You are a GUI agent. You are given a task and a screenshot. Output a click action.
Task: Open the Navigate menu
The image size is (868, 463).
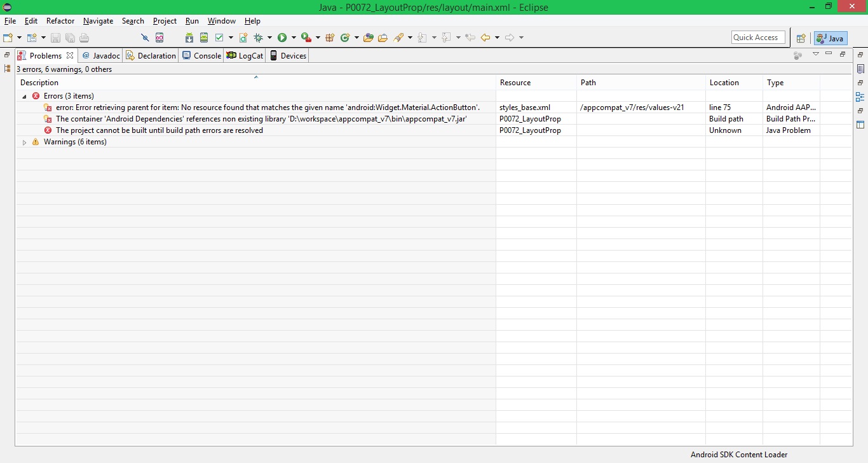click(x=98, y=21)
